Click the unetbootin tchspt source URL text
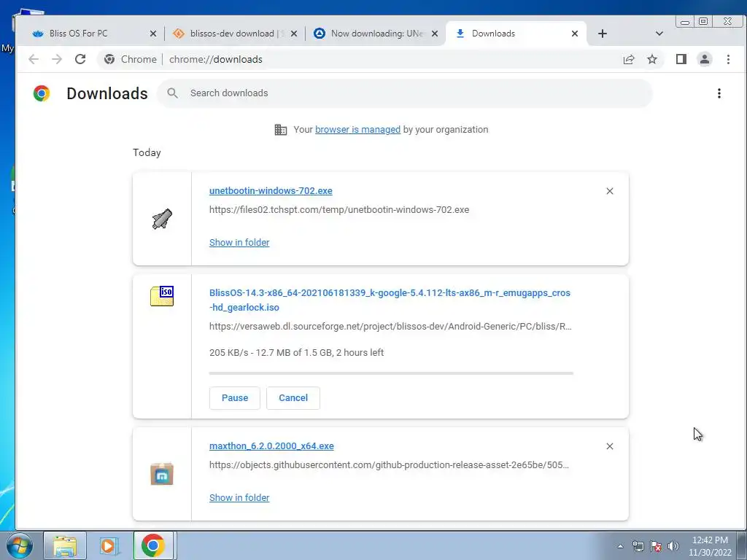Viewport: 747px width, 560px height. click(x=339, y=209)
